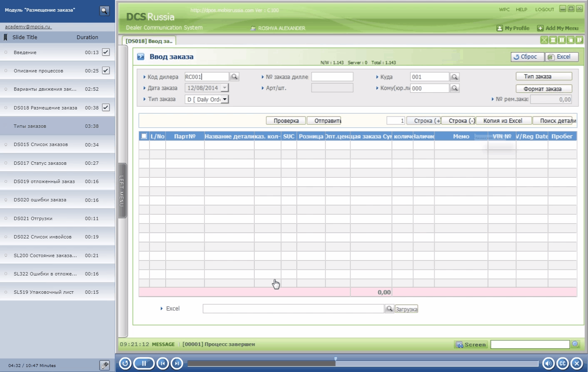The height and width of the screenshot is (372, 588).
Task: Open My Profile
Action: 513,28
